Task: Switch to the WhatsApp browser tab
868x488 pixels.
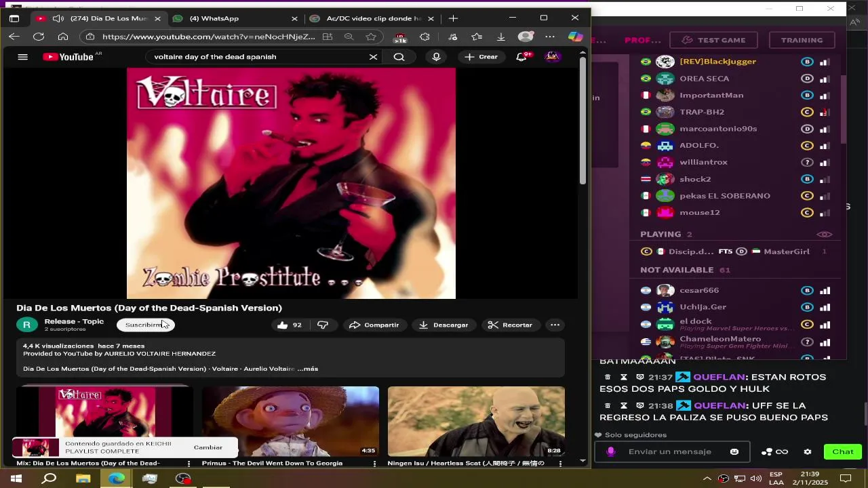Action: click(235, 18)
